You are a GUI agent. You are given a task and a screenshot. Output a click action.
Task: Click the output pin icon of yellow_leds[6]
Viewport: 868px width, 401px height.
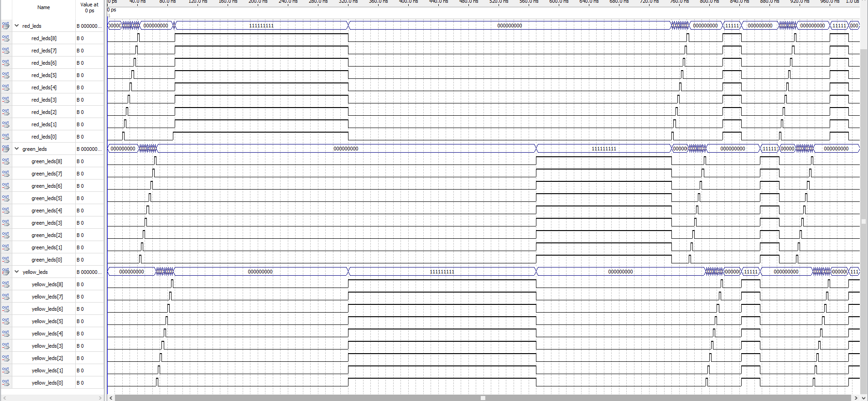5,308
